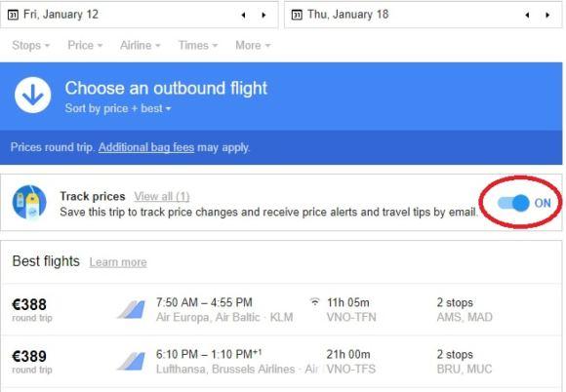Click the Track prices luggage tag icon
The height and width of the screenshot is (392, 566).
pyautogui.click(x=29, y=202)
